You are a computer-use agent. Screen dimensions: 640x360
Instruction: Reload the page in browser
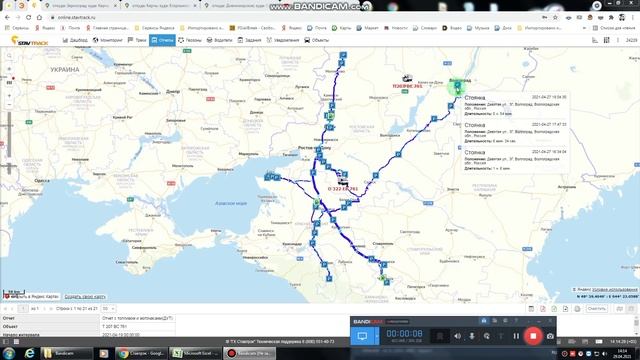(x=28, y=18)
